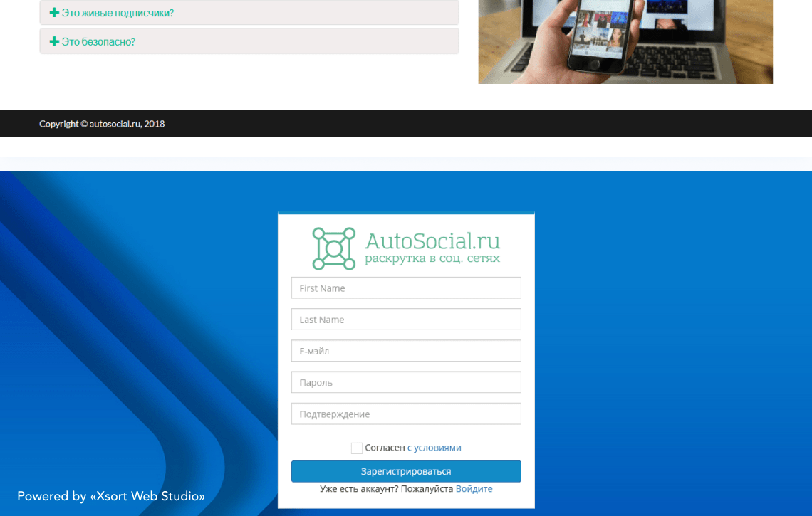Click the green plus icon on first FAQ item
Image resolution: width=812 pixels, height=516 pixels.
[54, 13]
